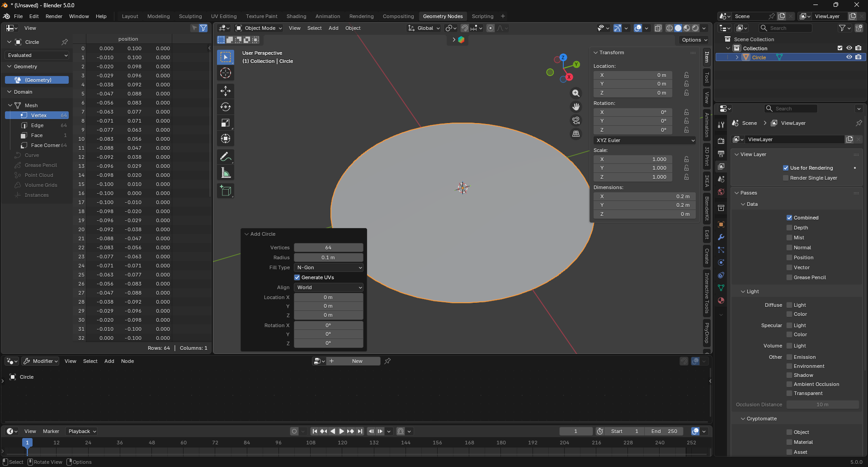Toggle the Combined pass checkbox
Viewport: 868px width, 467px height.
789,218
